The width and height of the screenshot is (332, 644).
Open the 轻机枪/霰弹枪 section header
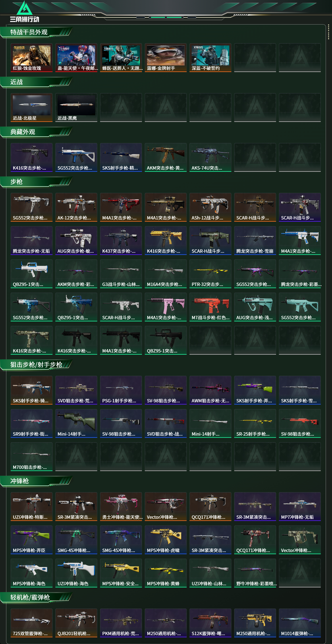30,597
